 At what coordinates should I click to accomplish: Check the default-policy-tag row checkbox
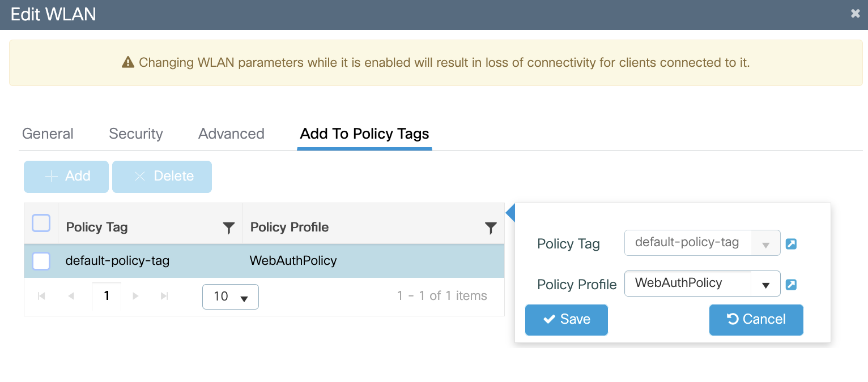pos(41,261)
